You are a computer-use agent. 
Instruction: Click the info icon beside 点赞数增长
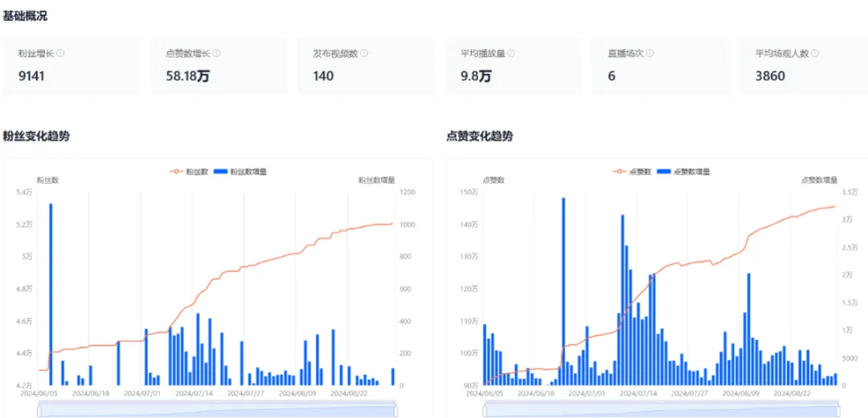click(216, 54)
